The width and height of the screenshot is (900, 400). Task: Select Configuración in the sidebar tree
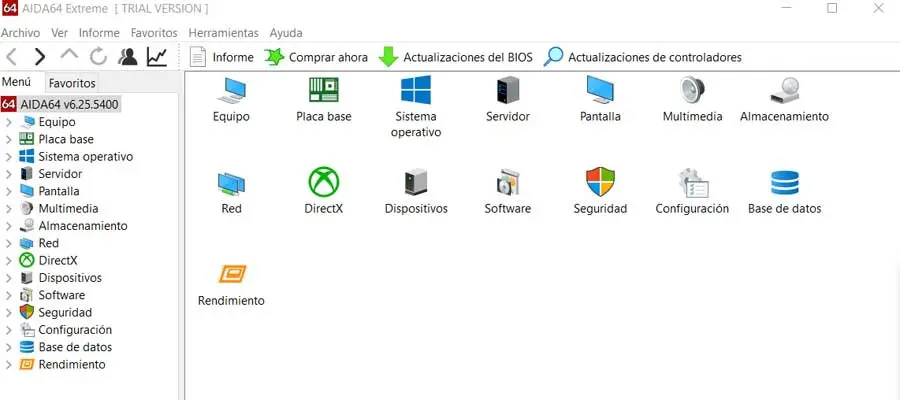75,330
